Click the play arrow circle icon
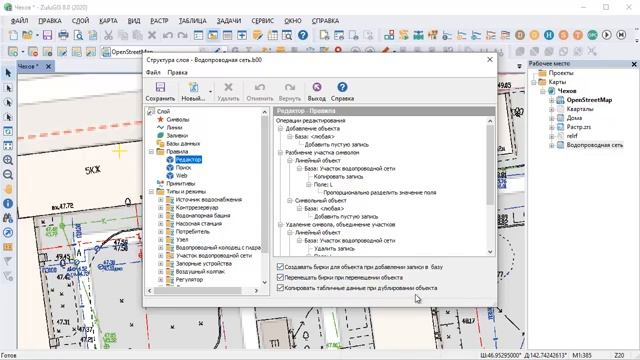This screenshot has width=640, height=360. [x=607, y=36]
